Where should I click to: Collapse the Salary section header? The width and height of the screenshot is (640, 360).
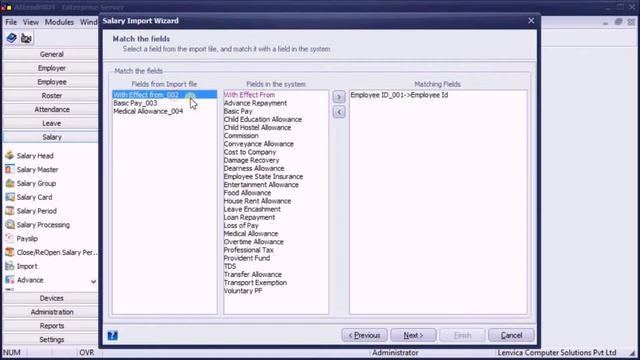coord(51,137)
